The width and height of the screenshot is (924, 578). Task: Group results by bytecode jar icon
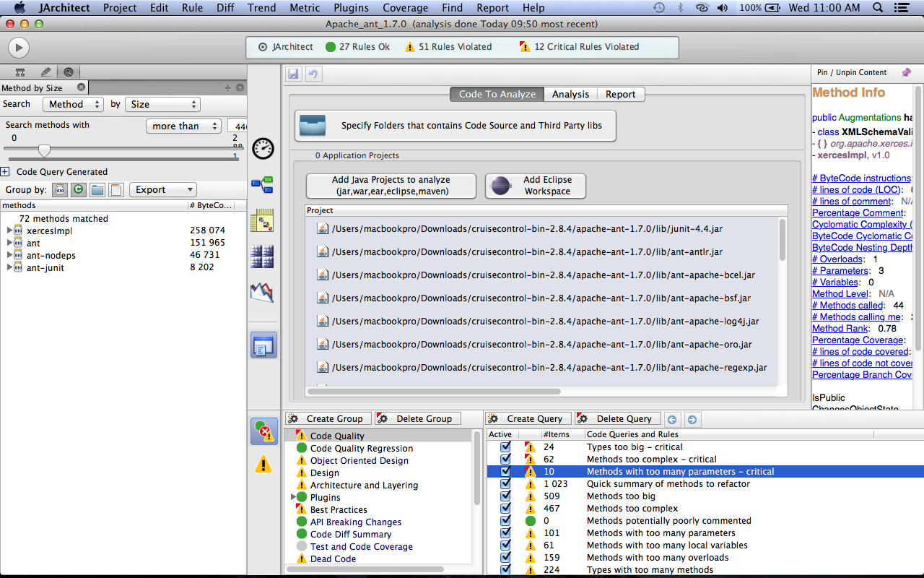[61, 190]
